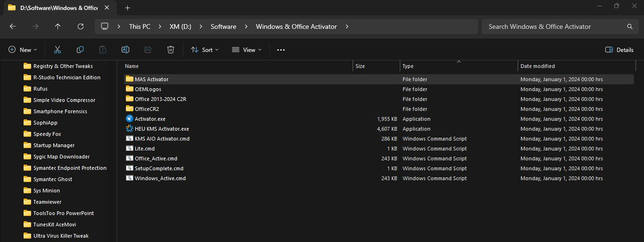Screen dimensions: 644x242
Task: Open Sys Minion sidebar folder
Action: click(x=42, y=191)
